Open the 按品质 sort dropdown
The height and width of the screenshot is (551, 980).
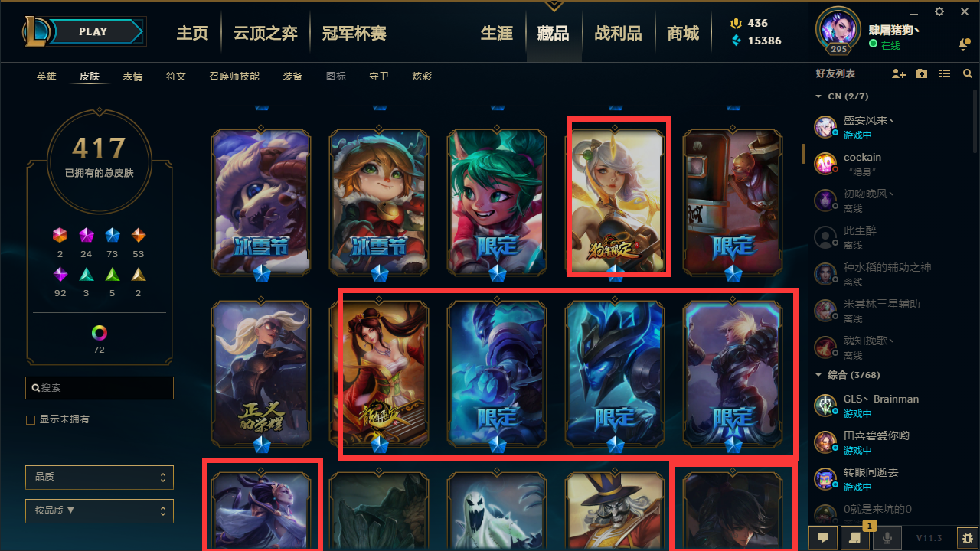click(100, 511)
